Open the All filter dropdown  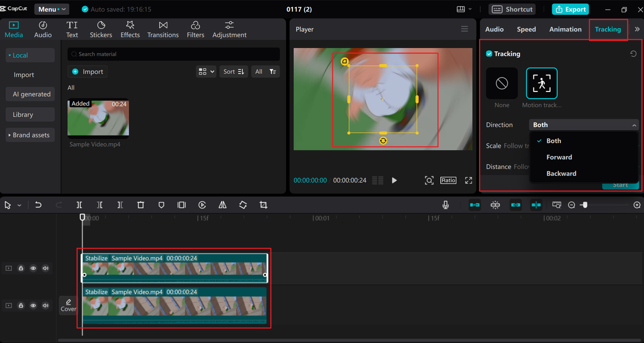[265, 72]
